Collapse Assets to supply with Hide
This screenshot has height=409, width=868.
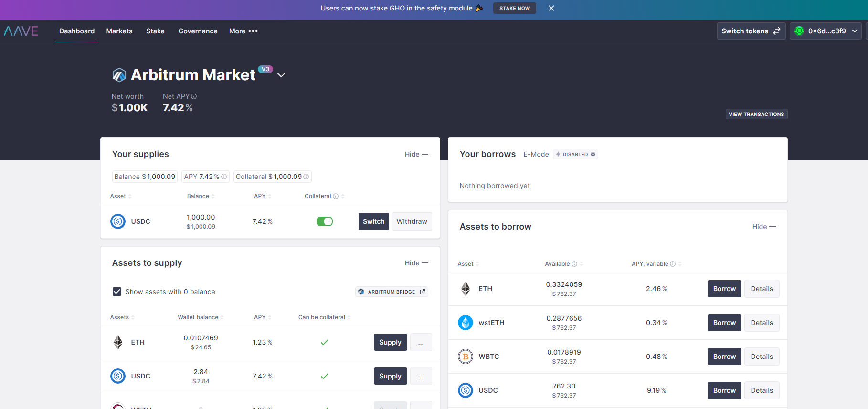coord(416,263)
